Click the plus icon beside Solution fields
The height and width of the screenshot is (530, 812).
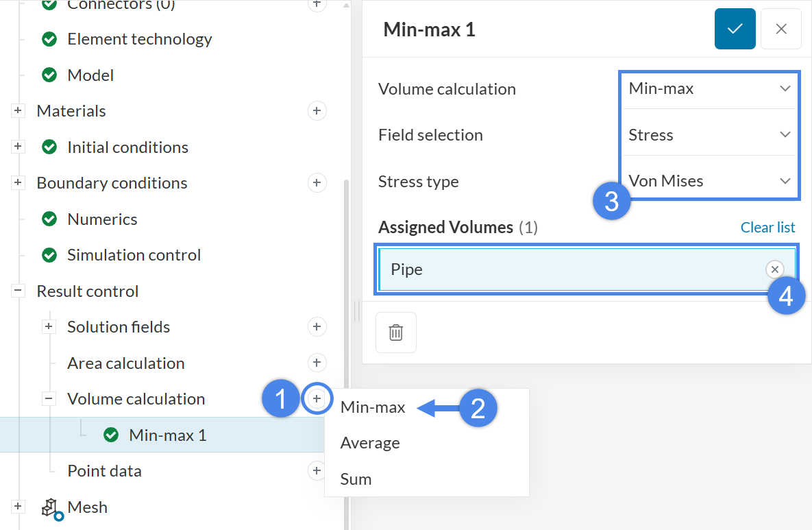(317, 327)
